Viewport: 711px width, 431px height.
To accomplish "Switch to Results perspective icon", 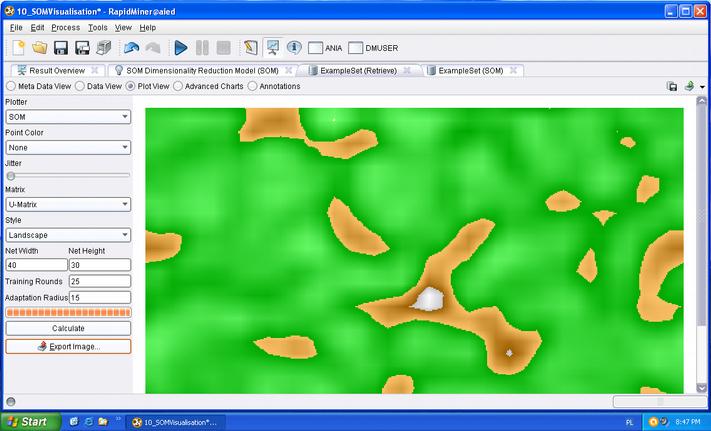I will coord(273,48).
